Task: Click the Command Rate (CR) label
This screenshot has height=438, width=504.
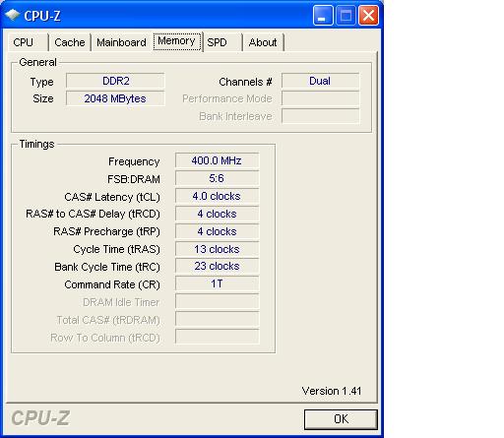Action: coord(112,284)
